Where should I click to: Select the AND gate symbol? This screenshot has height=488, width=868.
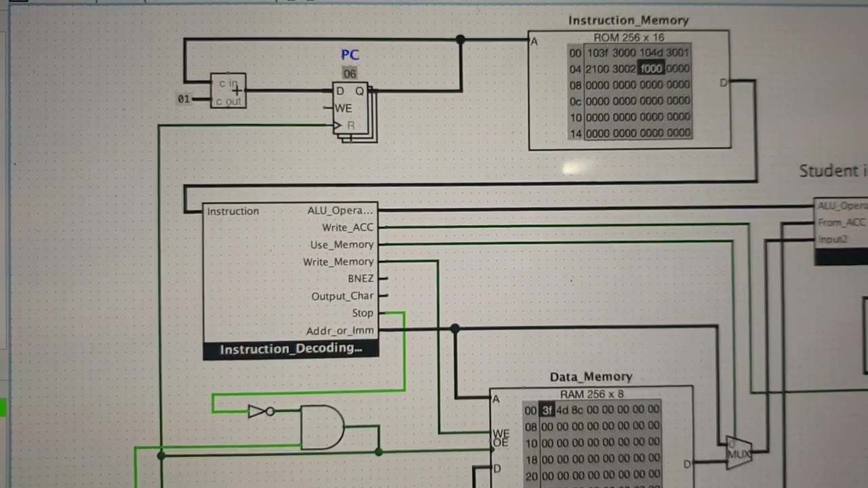[x=322, y=427]
